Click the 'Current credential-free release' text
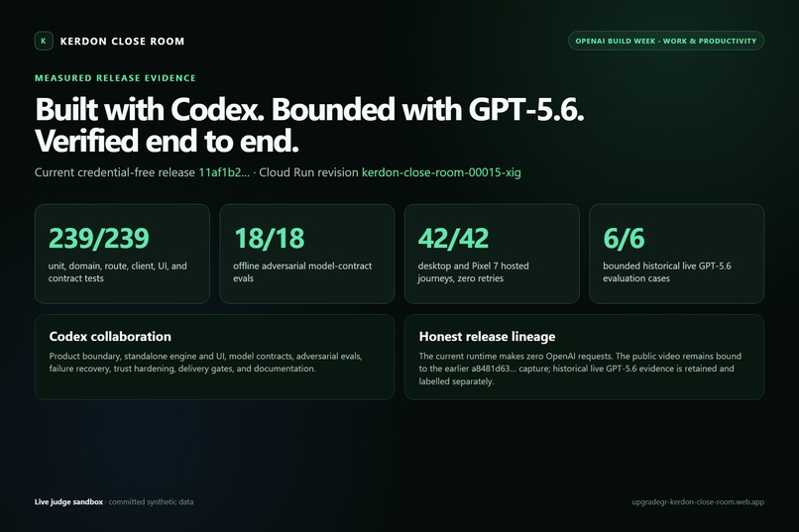Viewport: 799px width, 532px height. 115,172
